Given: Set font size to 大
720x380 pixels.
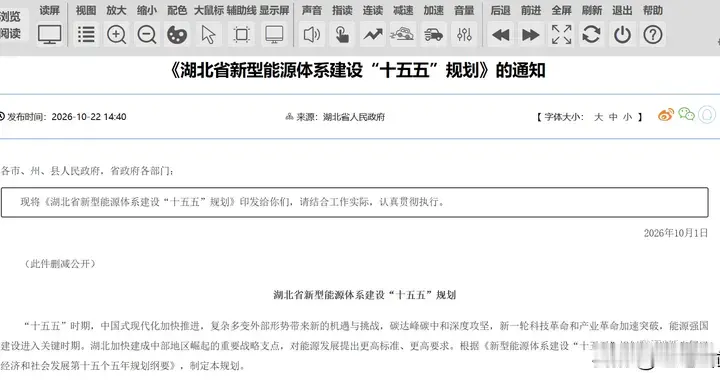Looking at the screenshot, I should 598,117.
